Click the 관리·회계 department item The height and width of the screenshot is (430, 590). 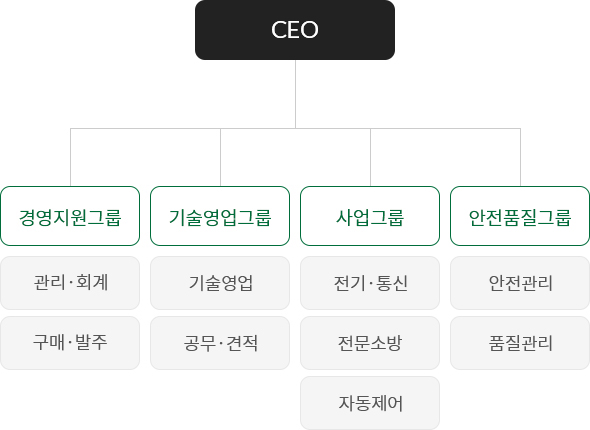pos(70,283)
